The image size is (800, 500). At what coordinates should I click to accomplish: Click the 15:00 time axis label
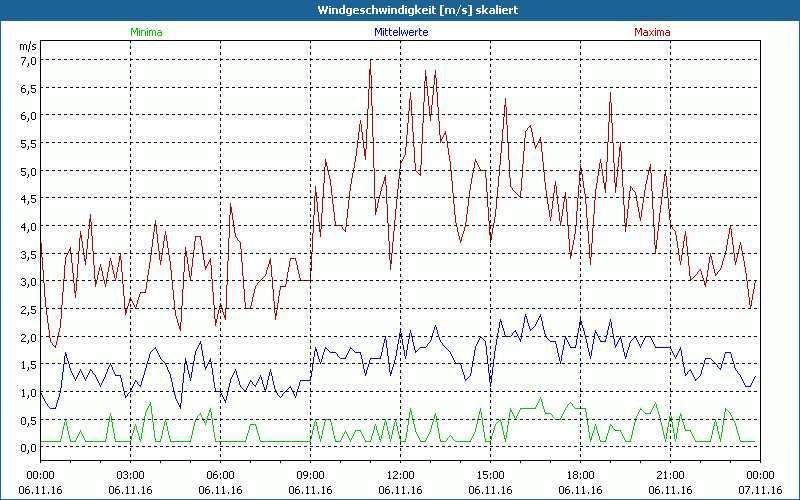(x=490, y=475)
